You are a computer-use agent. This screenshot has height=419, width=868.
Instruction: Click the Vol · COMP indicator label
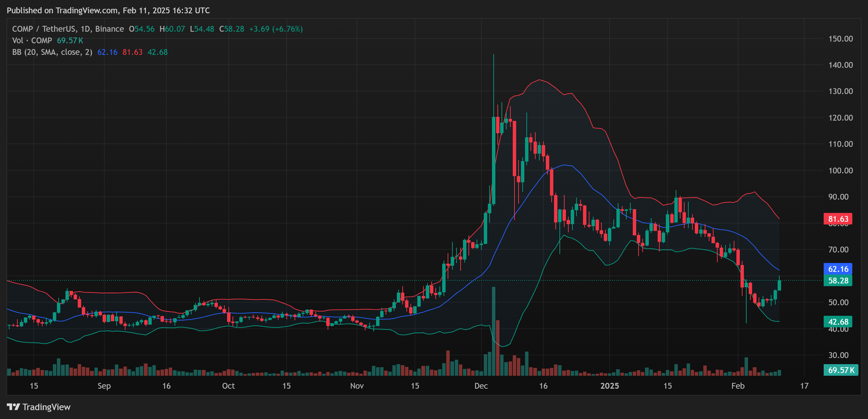coord(32,41)
